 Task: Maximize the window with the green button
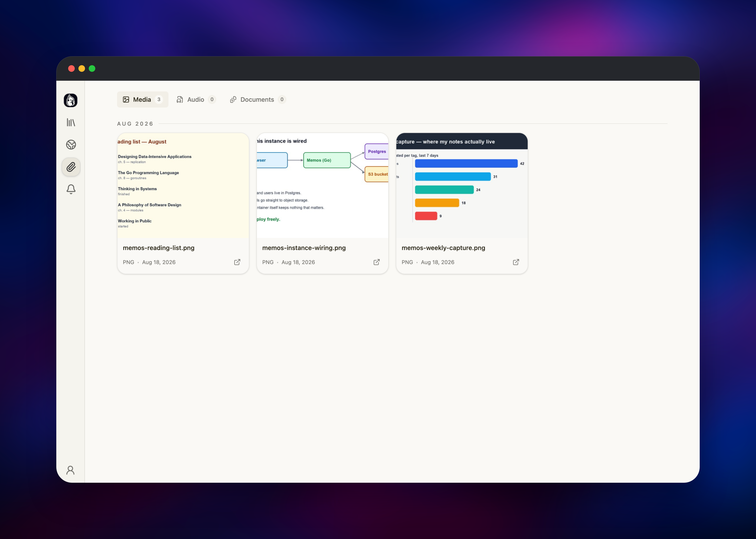(x=92, y=68)
